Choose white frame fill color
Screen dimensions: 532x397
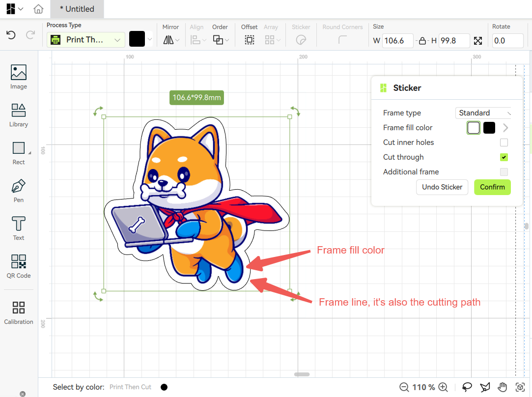click(x=474, y=128)
